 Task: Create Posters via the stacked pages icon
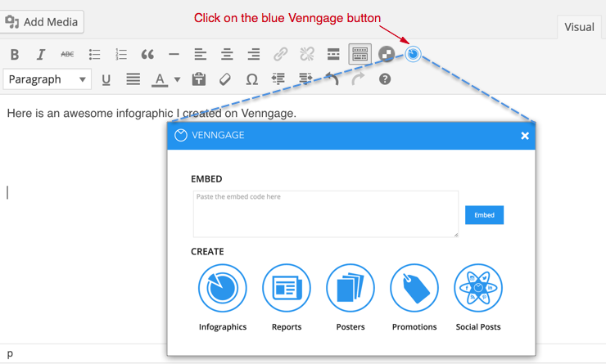point(350,288)
